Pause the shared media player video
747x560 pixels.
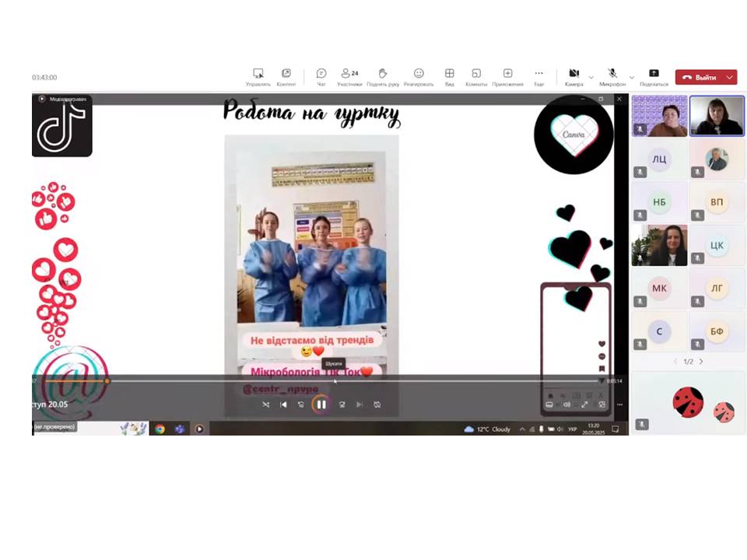(321, 404)
